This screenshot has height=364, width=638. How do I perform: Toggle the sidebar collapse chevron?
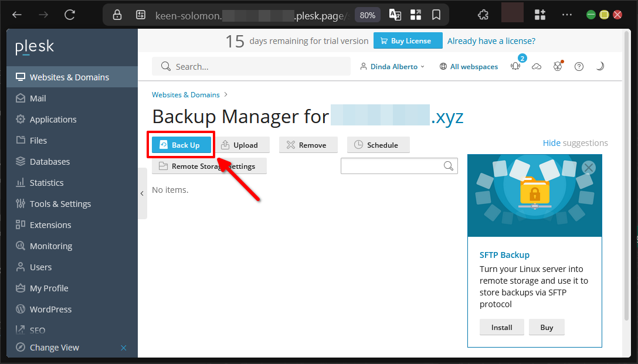click(142, 193)
